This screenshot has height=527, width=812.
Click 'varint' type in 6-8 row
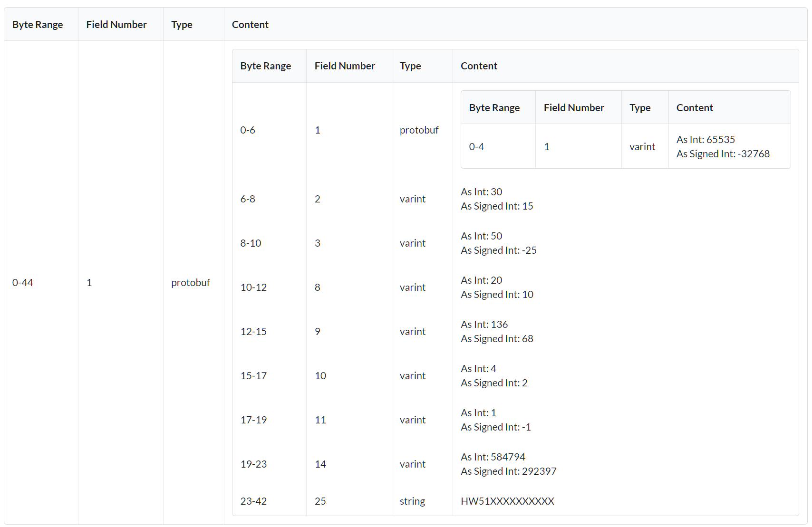point(412,199)
